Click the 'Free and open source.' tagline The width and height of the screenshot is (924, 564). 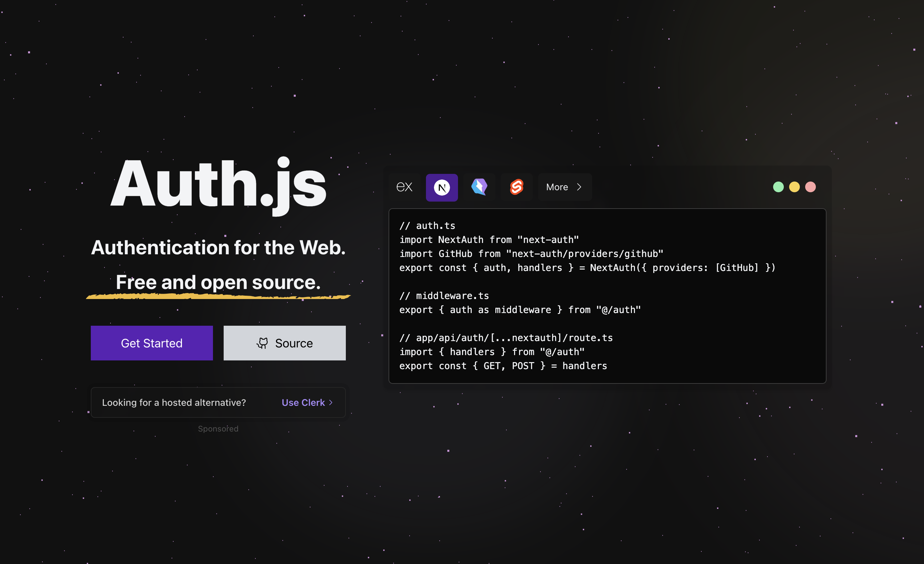click(218, 282)
